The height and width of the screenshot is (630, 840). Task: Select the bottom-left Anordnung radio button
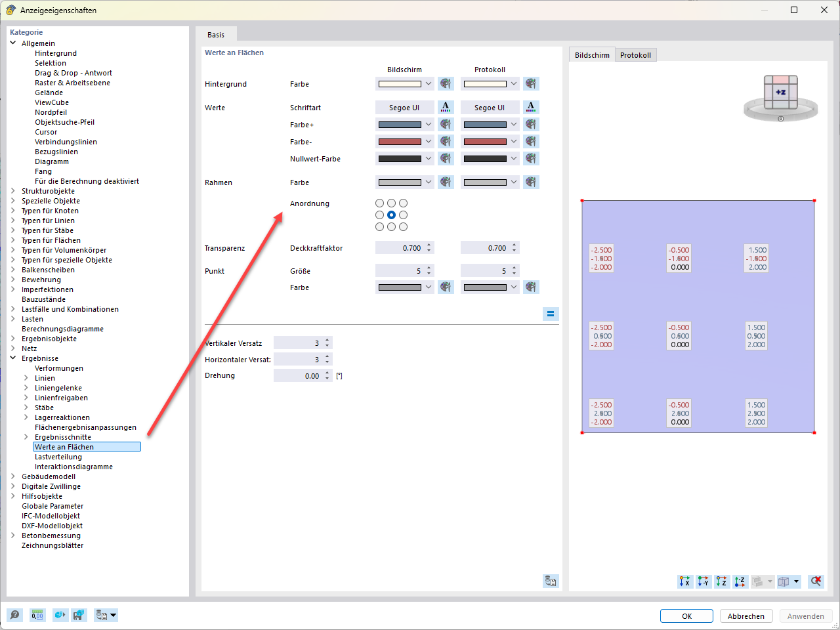point(379,227)
